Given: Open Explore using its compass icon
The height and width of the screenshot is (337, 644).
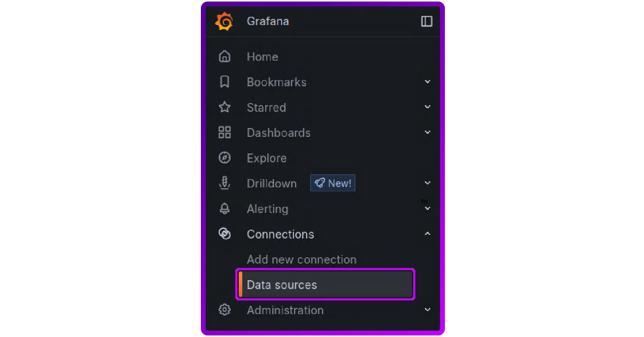Looking at the screenshot, I should (x=225, y=158).
